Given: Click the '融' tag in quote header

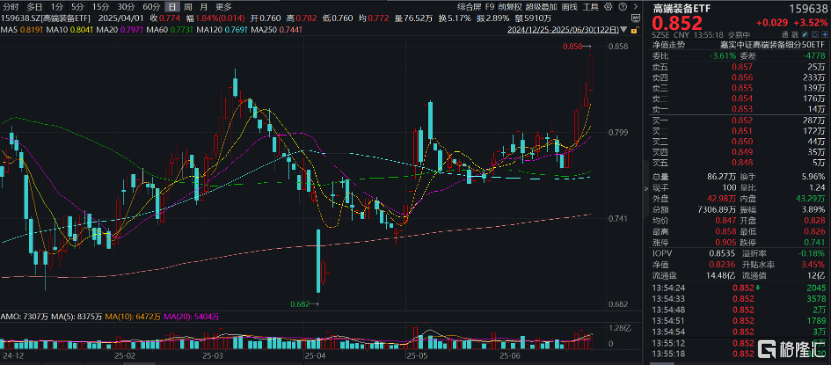Looking at the screenshot, I should click(x=795, y=34).
